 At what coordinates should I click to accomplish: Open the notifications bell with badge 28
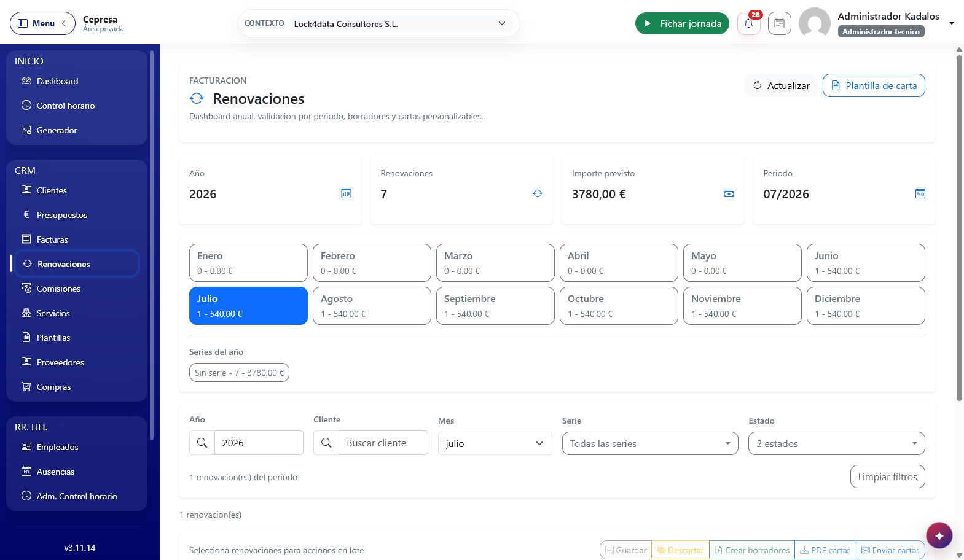click(x=748, y=23)
